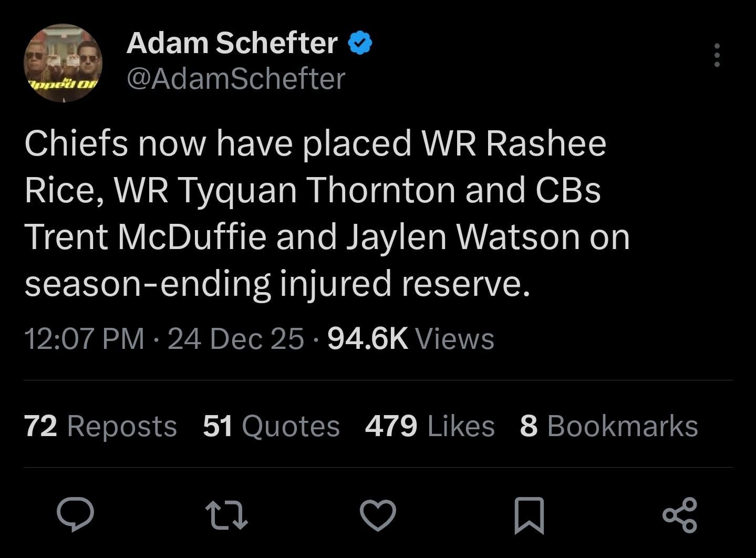View the 72 Reposts list
The width and height of the screenshot is (756, 558).
click(x=100, y=426)
